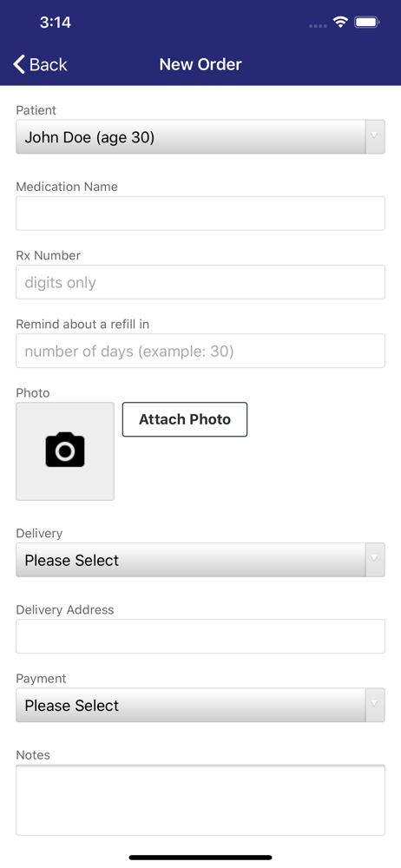401x868 pixels.
Task: Tap the New Order header title
Action: coord(200,64)
